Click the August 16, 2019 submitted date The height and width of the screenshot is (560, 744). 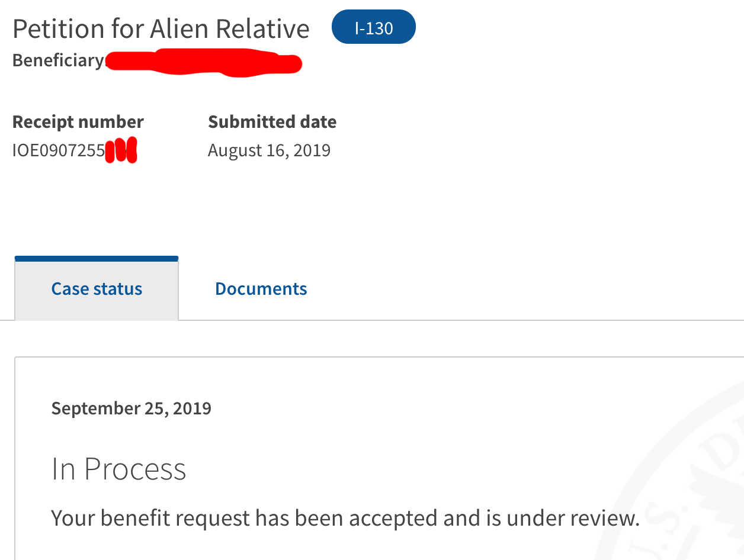(269, 150)
